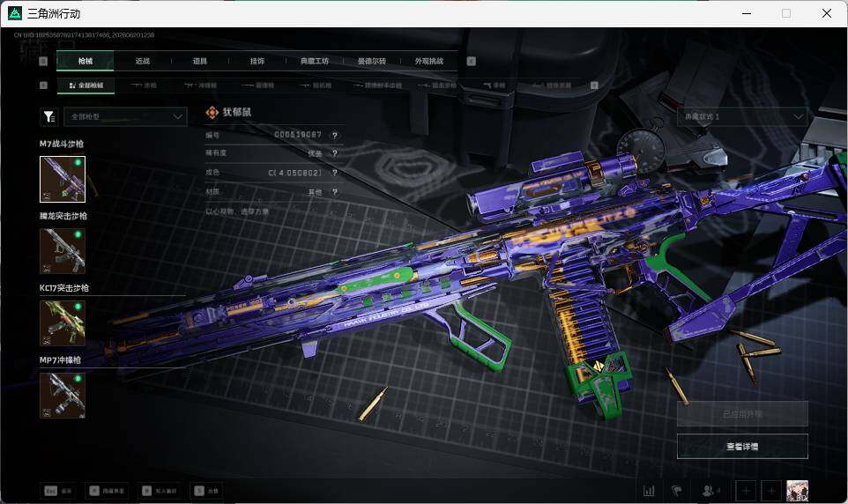
Task: Open the bar chart statistics icon
Action: 649,491
